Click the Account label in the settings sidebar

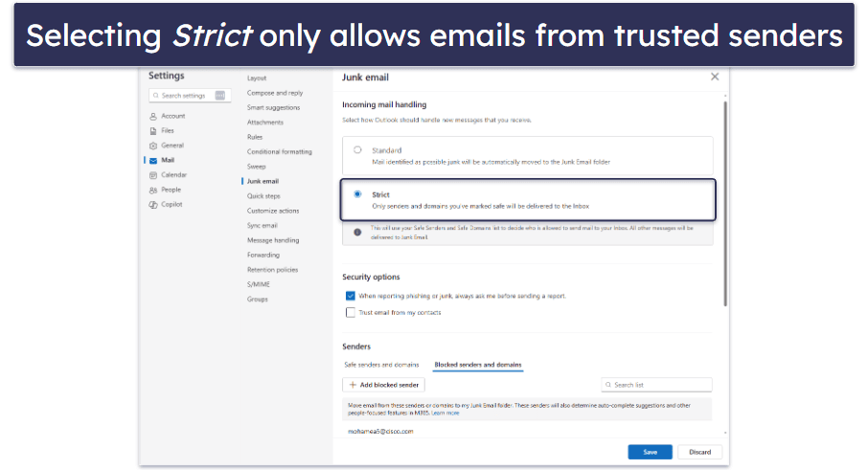click(x=173, y=116)
